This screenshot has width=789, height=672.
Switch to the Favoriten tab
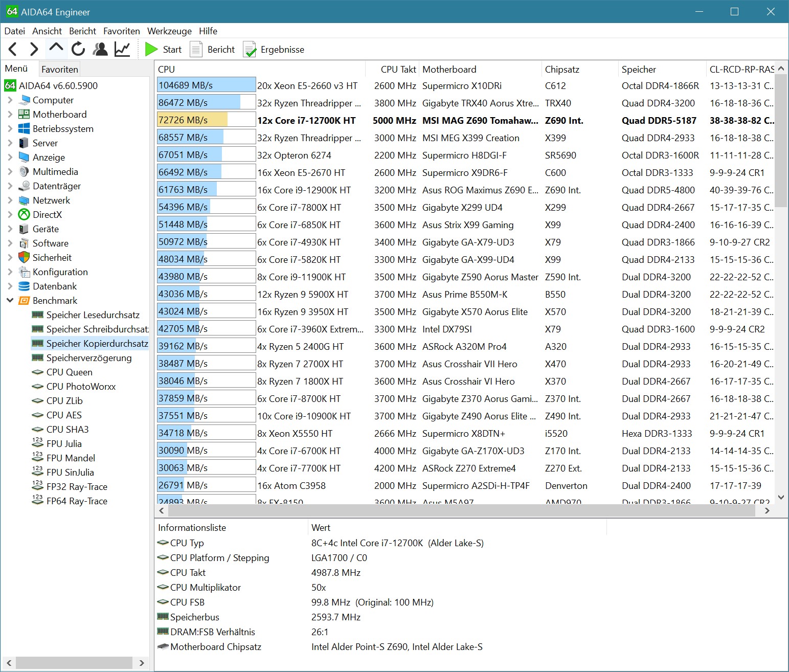(x=60, y=69)
